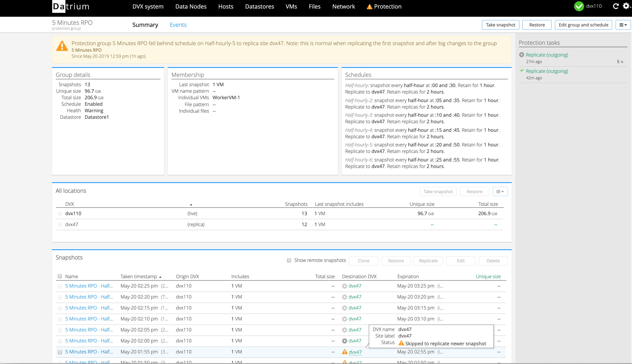Click the Delete snapshot button
The image size is (632, 364).
(x=493, y=261)
